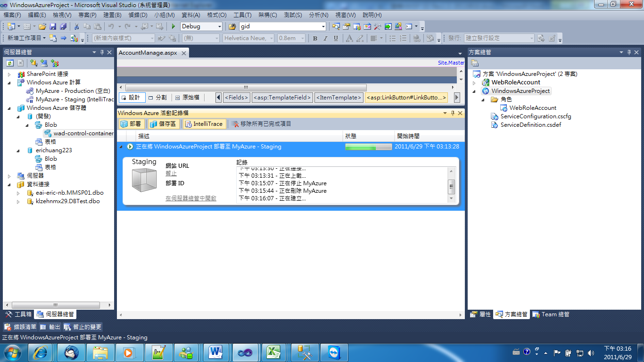
Task: Add SharePoint connection icon in Server Explorer
Action: (55, 63)
